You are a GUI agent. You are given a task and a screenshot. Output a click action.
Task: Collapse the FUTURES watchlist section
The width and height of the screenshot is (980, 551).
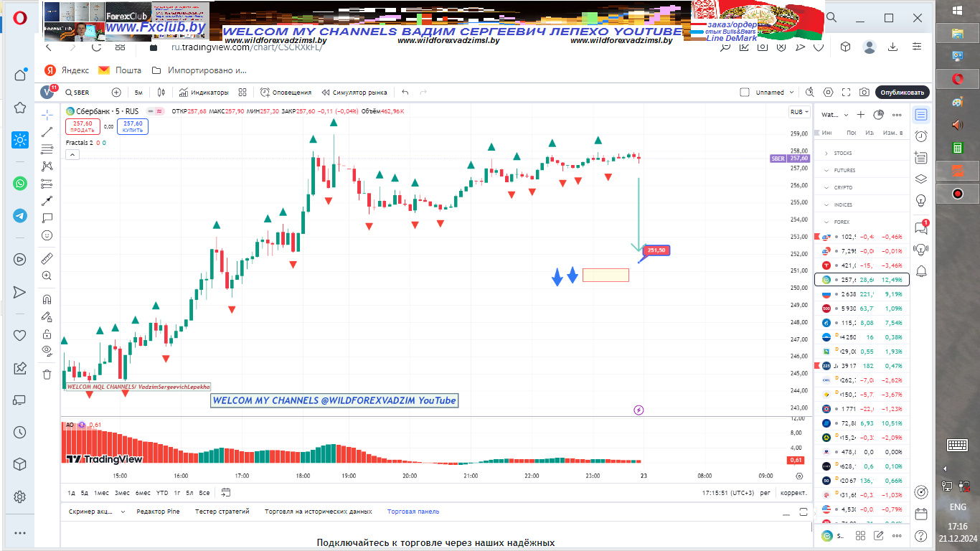[826, 171]
